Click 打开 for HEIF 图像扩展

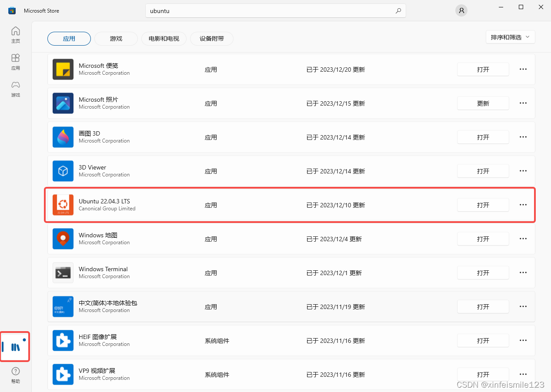click(x=483, y=341)
